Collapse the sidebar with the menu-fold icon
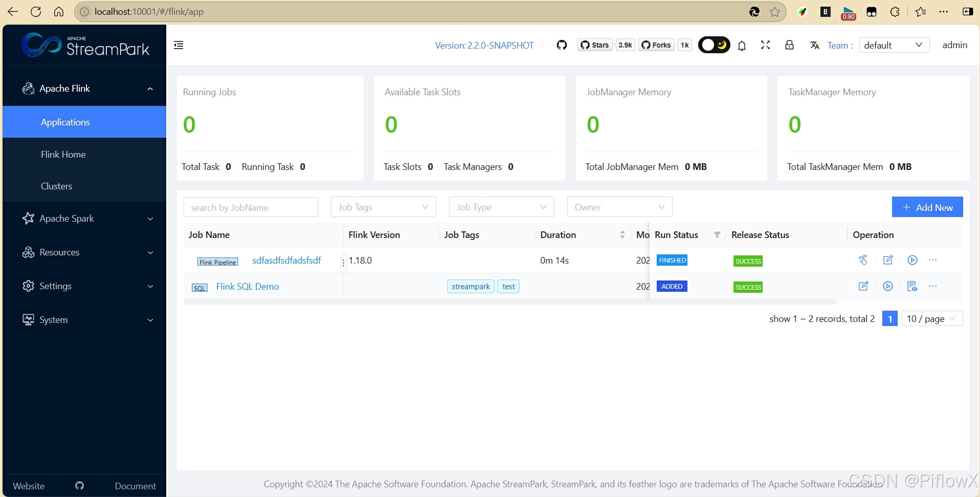Screen dimensions: 980x497 (x=179, y=45)
